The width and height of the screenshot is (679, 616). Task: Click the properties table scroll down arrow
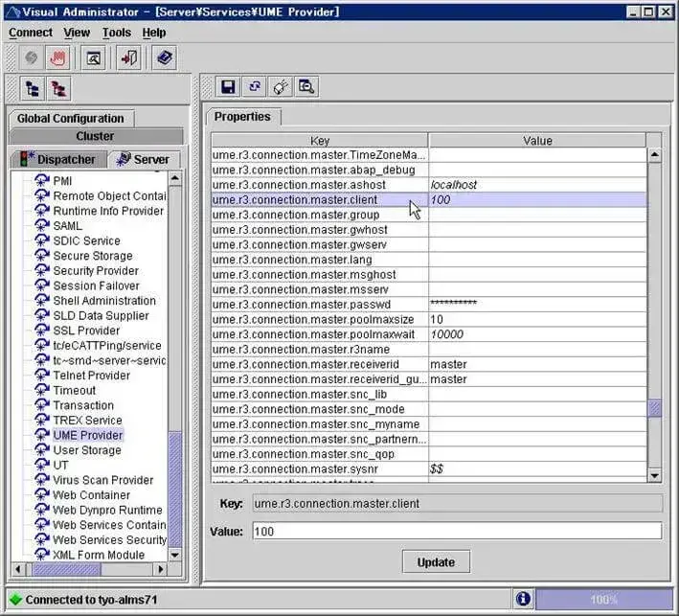coord(654,475)
